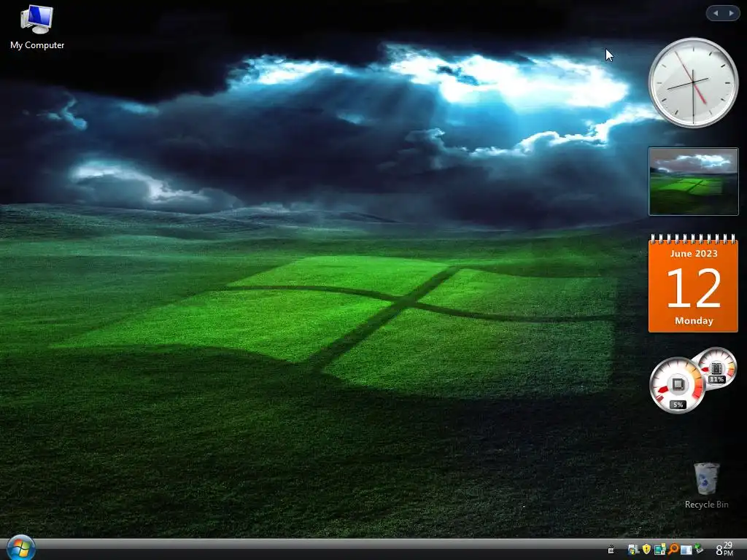Screen dimensions: 747x560
Task: Click the taskbar clock showing 8:29 PM
Action: pos(724,548)
